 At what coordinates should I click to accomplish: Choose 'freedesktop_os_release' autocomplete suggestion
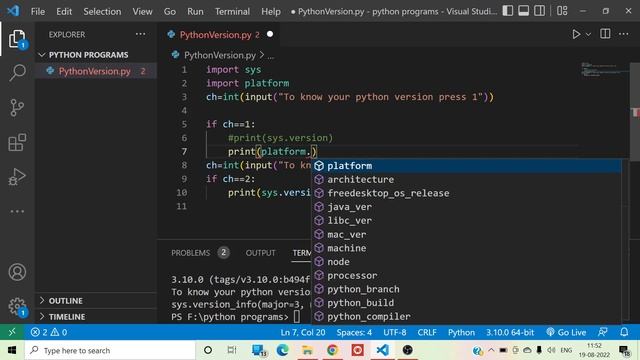467,193
